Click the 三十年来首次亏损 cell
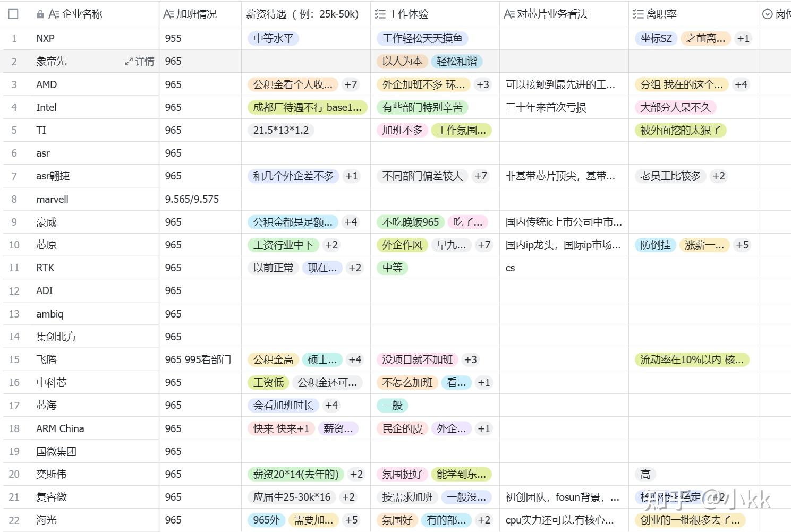 pyautogui.click(x=564, y=108)
